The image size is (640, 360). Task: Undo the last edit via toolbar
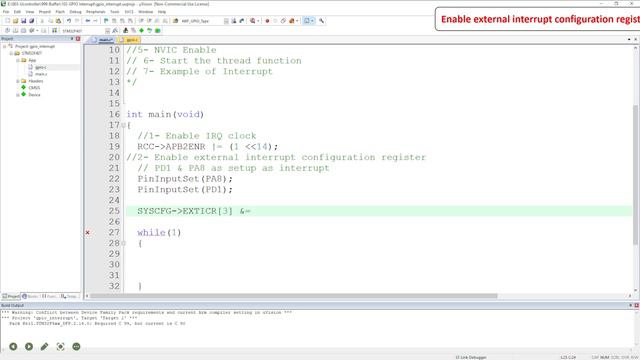coord(69,21)
